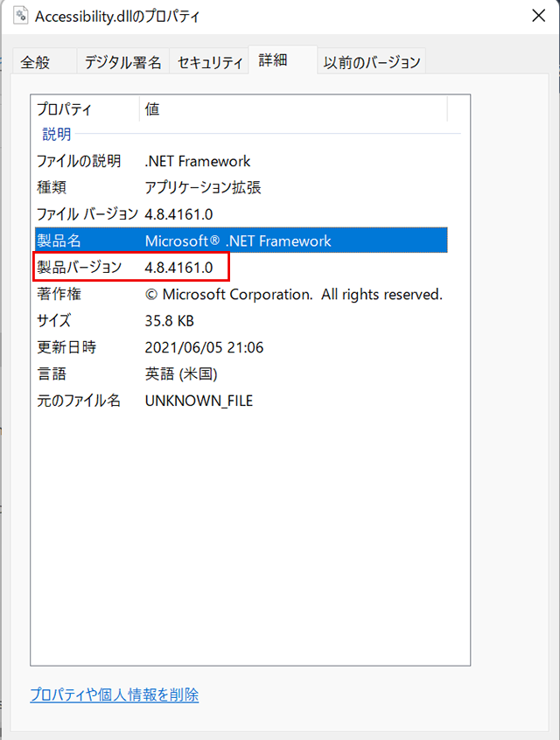
Task: Select the 製品バージョン row
Action: [x=241, y=267]
